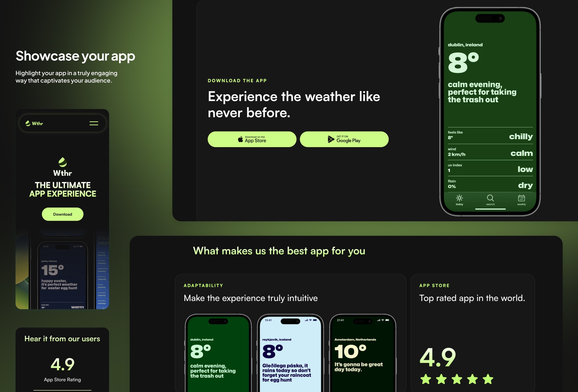Screen dimensions: 578x392
Task: Click the navigation hamburger menu icon
Action: (94, 123)
